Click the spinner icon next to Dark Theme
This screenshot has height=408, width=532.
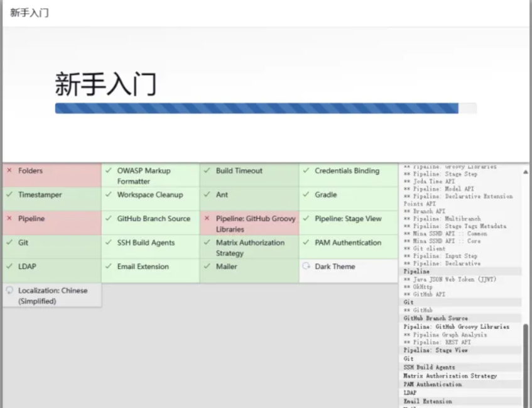click(x=306, y=267)
